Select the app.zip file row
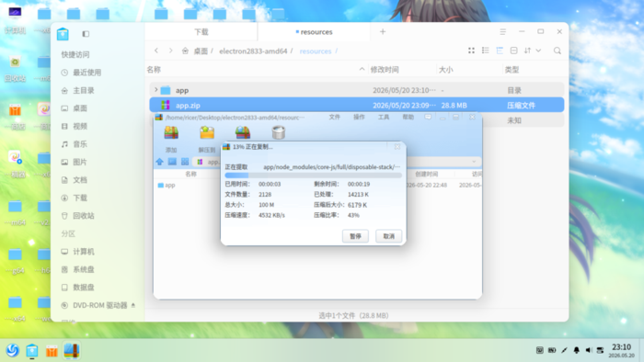 tap(357, 105)
